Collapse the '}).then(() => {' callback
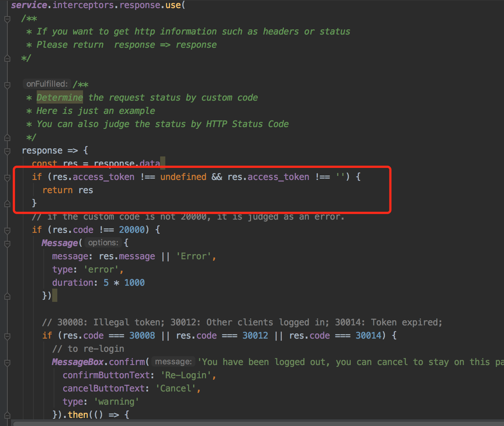This screenshot has width=504, height=426. click(7, 415)
